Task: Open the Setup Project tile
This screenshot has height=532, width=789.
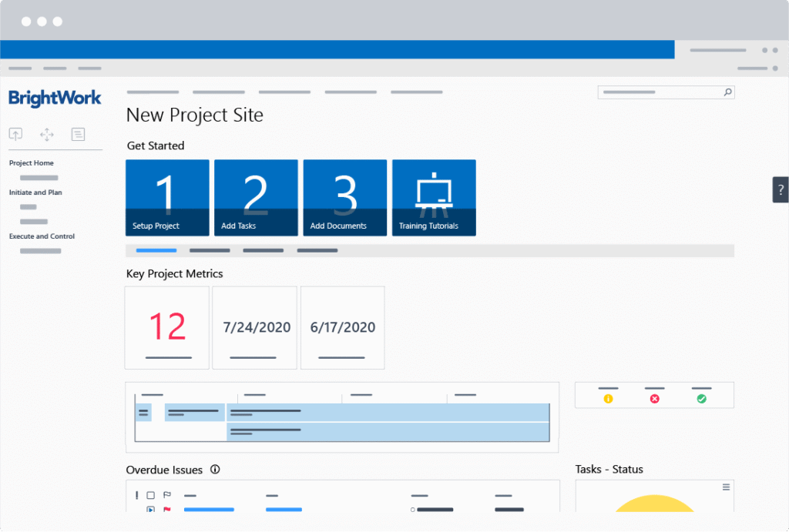Action: click(x=167, y=197)
